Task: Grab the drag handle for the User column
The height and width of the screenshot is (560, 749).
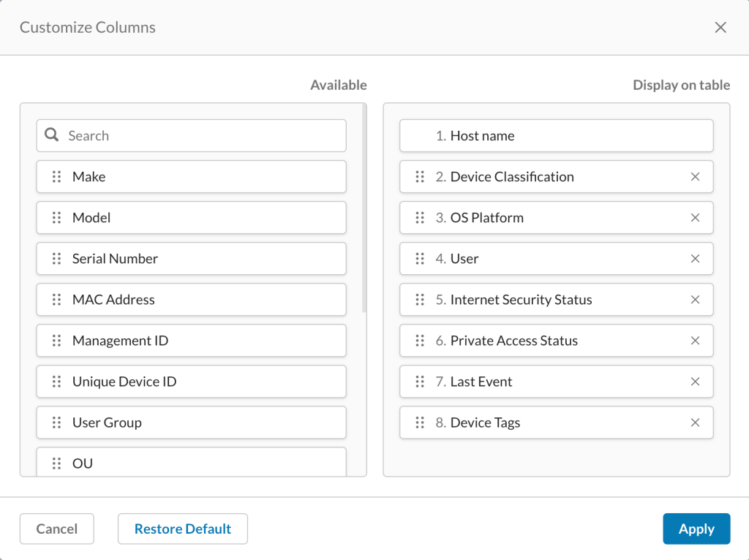Action: (420, 259)
